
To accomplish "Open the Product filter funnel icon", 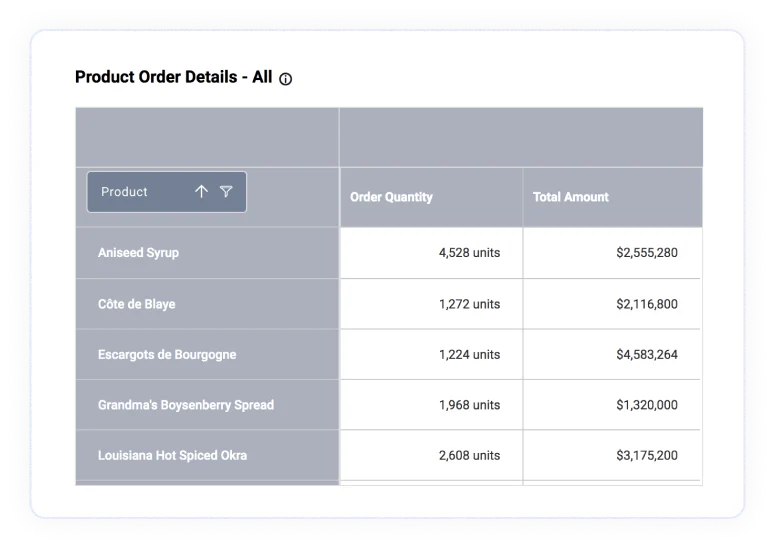I will pyautogui.click(x=226, y=191).
